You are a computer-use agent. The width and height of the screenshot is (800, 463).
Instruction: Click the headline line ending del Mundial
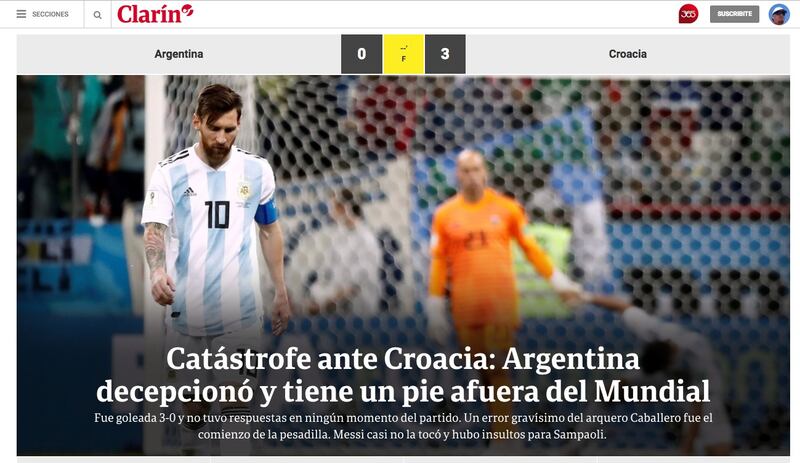pos(403,392)
